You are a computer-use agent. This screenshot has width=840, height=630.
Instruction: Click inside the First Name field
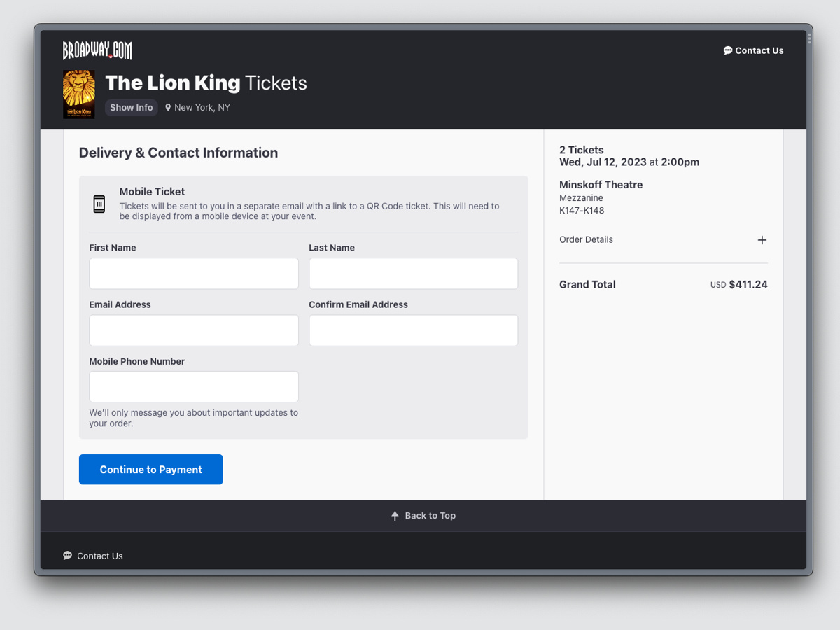click(x=193, y=273)
